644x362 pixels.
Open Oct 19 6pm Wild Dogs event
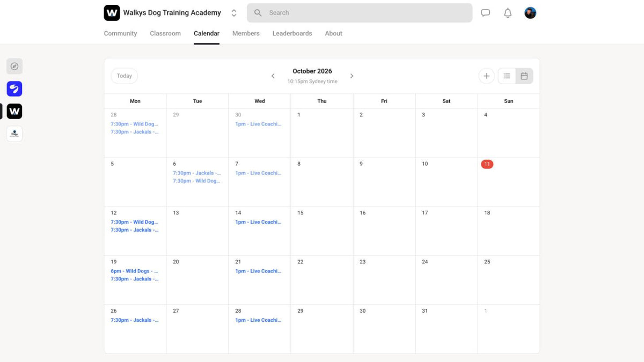tap(134, 271)
